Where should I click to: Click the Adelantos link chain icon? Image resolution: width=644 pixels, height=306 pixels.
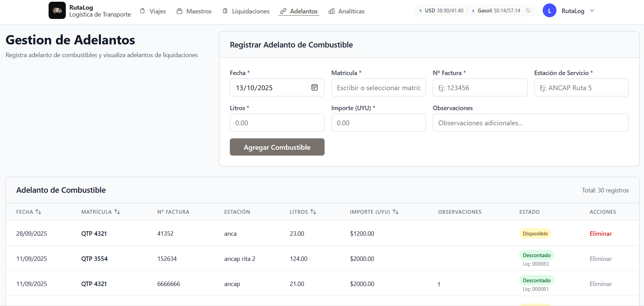(283, 11)
